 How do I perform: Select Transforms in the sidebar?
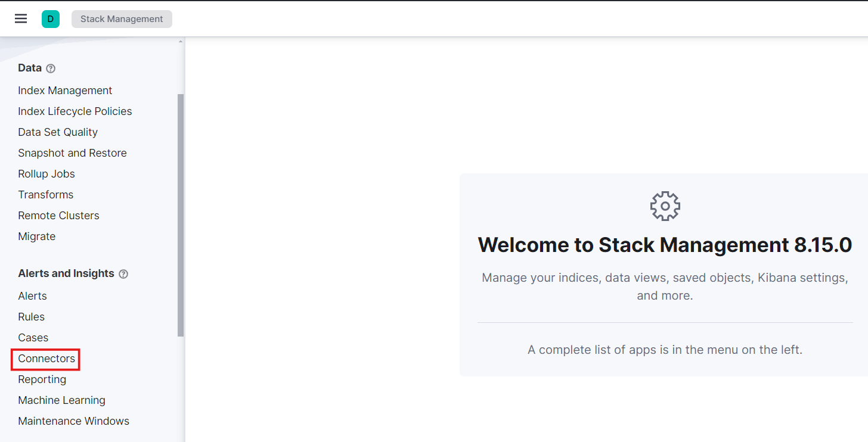(46, 195)
